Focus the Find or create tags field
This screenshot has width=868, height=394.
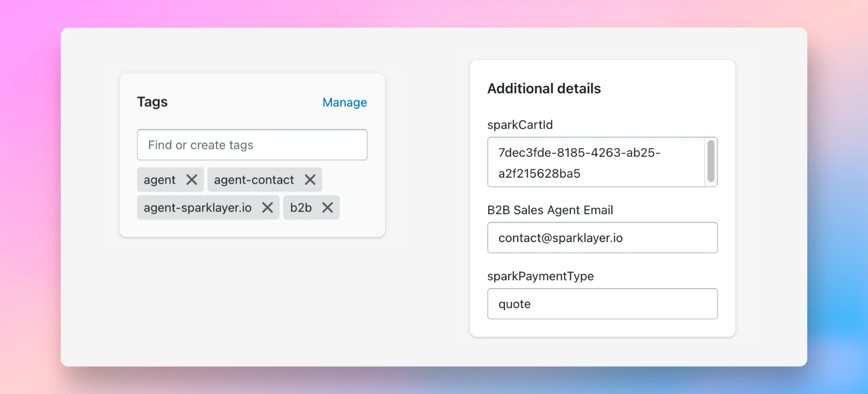252,145
